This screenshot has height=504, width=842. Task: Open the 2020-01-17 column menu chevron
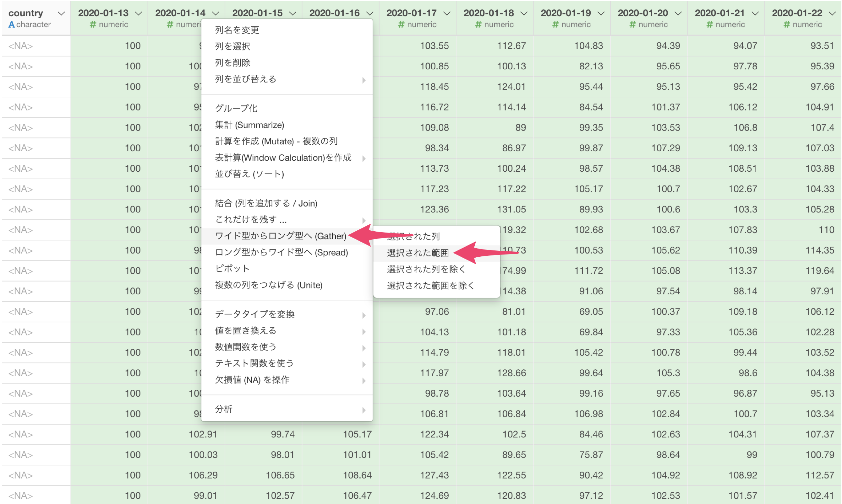coord(447,13)
